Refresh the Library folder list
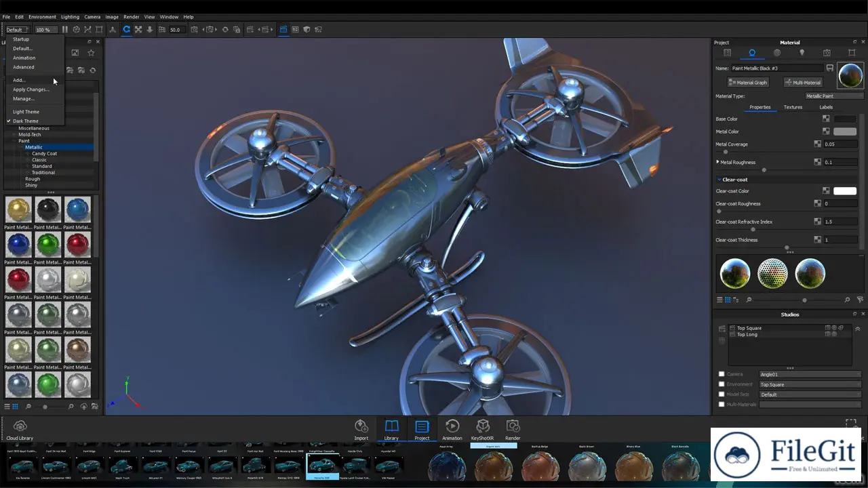Image resolution: width=868 pixels, height=488 pixels. pos(93,70)
